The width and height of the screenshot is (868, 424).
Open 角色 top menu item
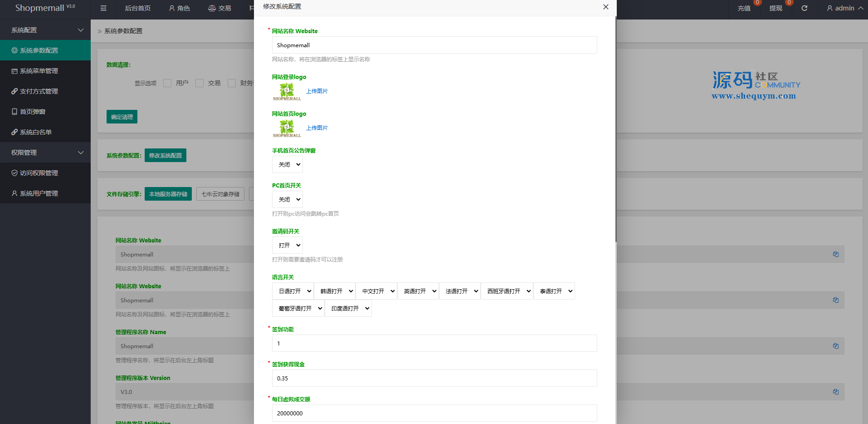180,8
